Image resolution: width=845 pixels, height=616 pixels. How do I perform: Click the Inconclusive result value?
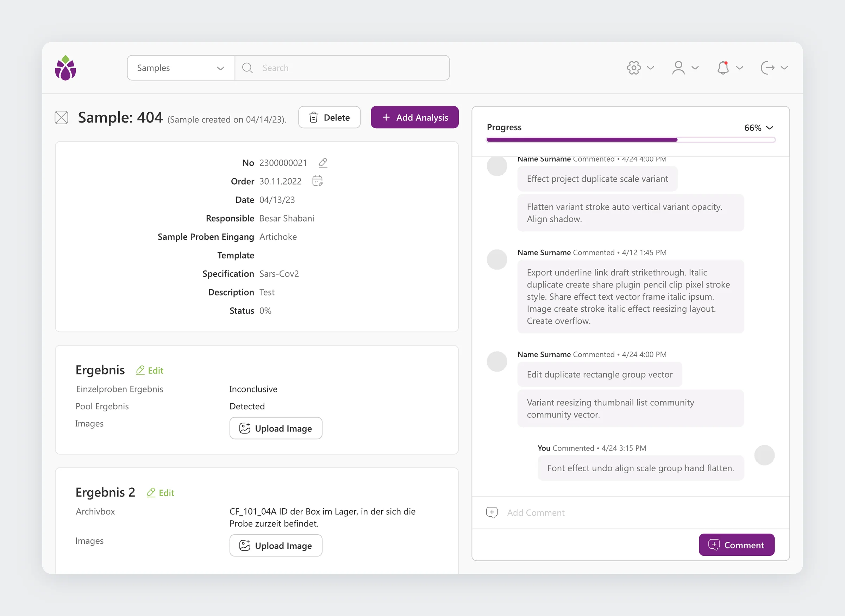[x=254, y=389]
